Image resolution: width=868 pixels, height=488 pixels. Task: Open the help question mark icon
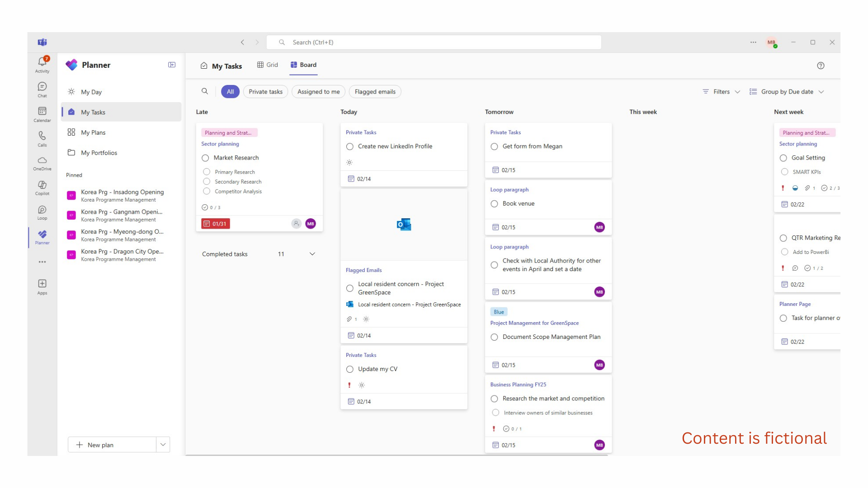[821, 66]
